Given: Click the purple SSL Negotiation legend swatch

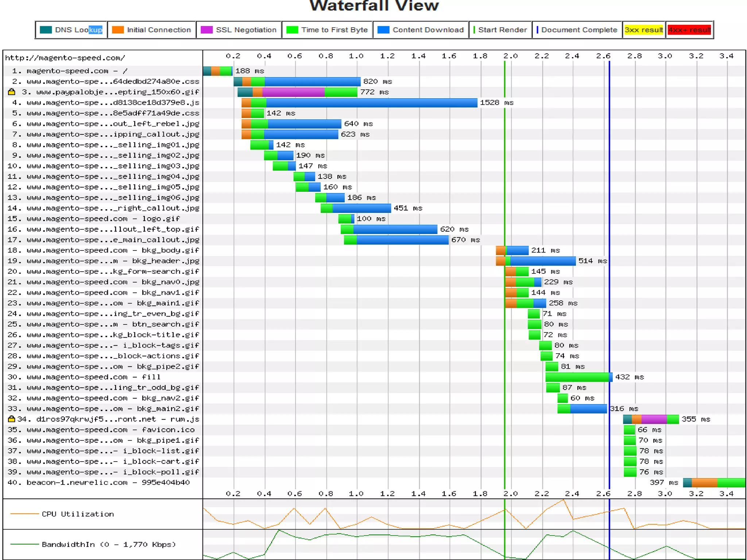Looking at the screenshot, I should point(206,30).
